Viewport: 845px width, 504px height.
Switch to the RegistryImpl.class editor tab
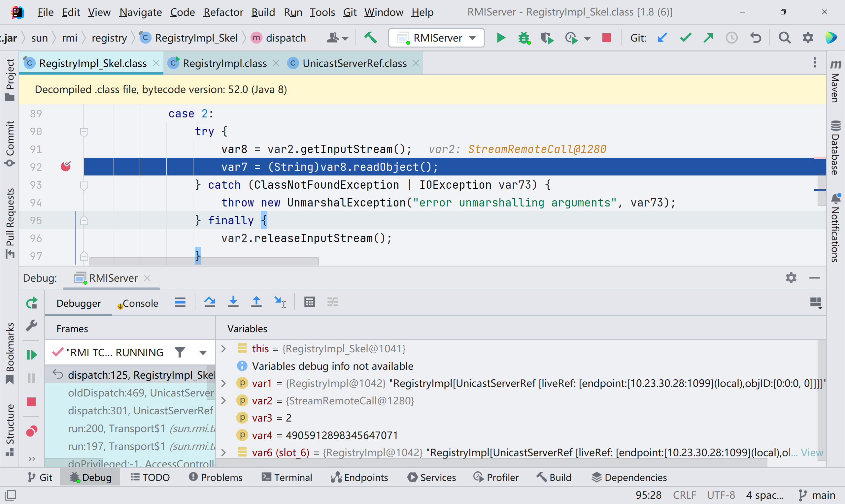224,63
